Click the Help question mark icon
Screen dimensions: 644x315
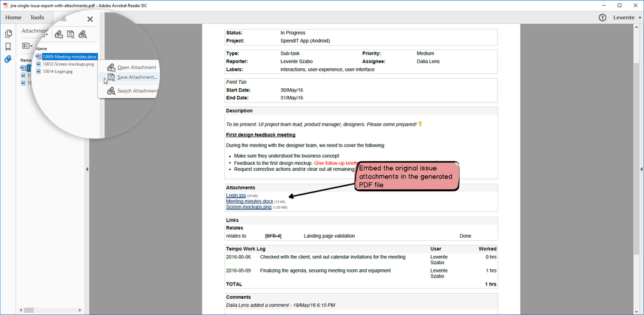click(603, 17)
